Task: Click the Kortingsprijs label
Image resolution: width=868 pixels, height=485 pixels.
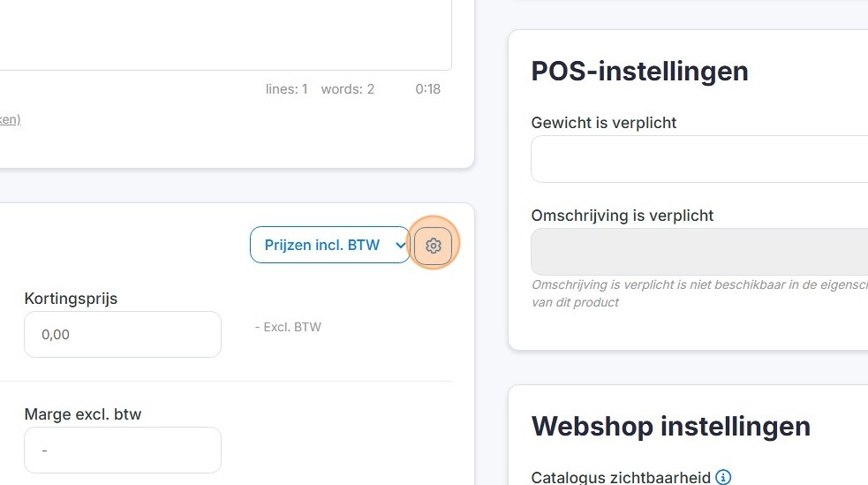Action: 71,299
